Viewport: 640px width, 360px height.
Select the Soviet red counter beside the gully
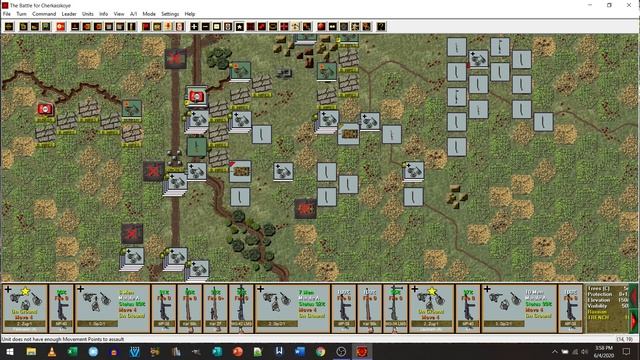tap(45, 109)
